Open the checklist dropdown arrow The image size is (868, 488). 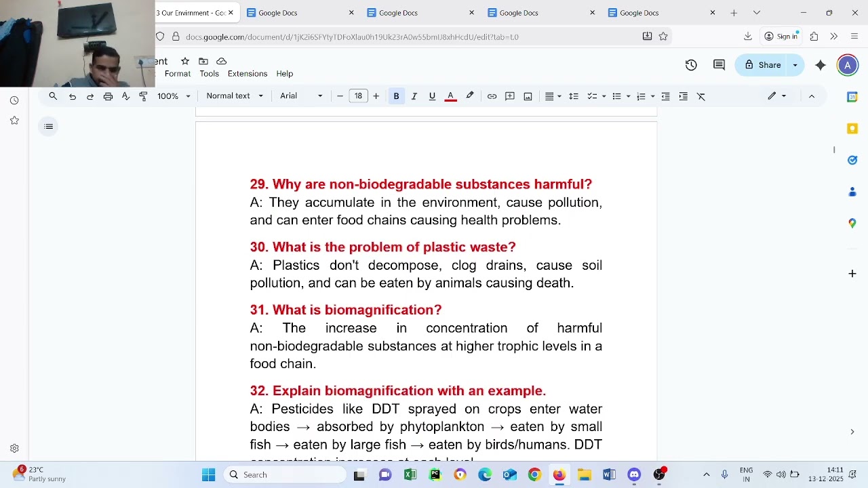(604, 96)
